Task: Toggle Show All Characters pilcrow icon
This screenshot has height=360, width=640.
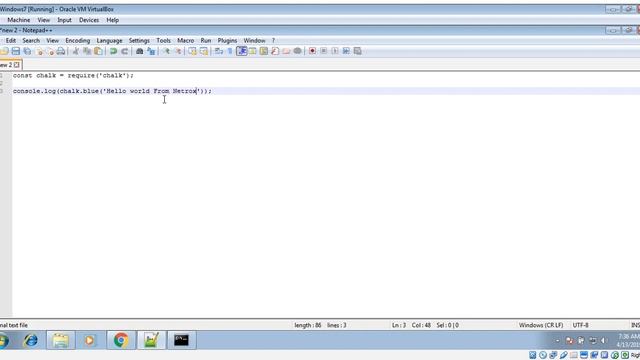Action: [x=230, y=51]
